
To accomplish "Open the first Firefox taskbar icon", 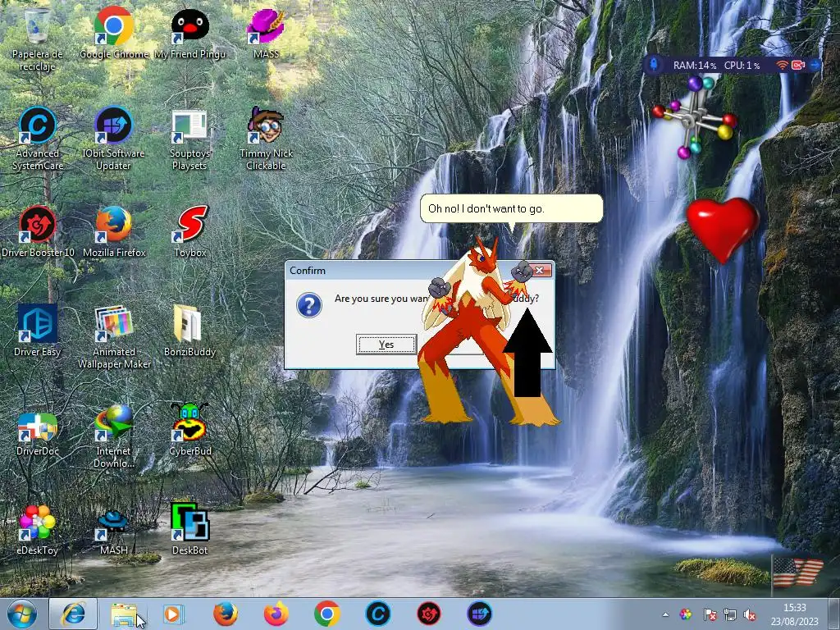I will pos(226,614).
